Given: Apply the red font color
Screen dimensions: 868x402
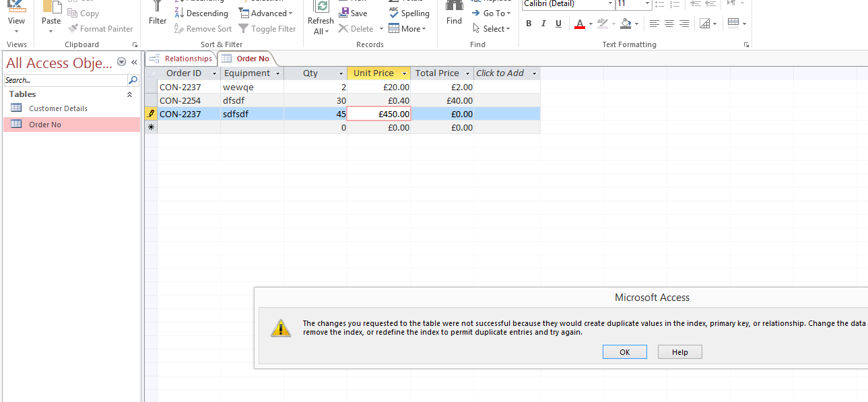Looking at the screenshot, I should point(580,24).
